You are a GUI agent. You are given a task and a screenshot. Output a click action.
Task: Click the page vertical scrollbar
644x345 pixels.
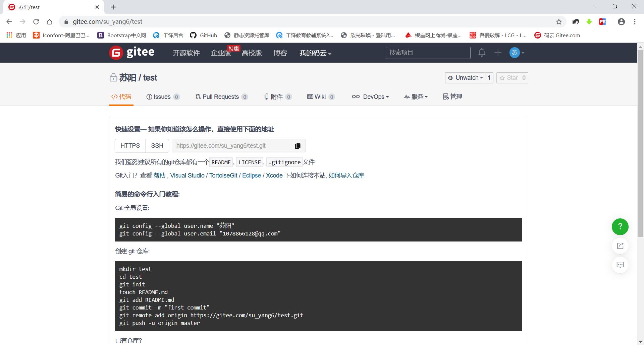640,144
